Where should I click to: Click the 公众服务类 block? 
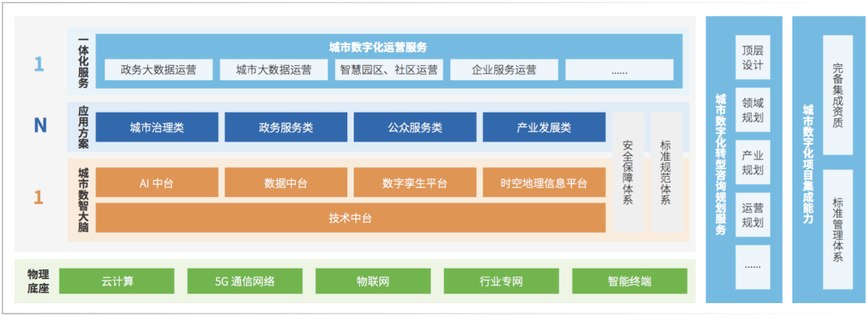[416, 127]
